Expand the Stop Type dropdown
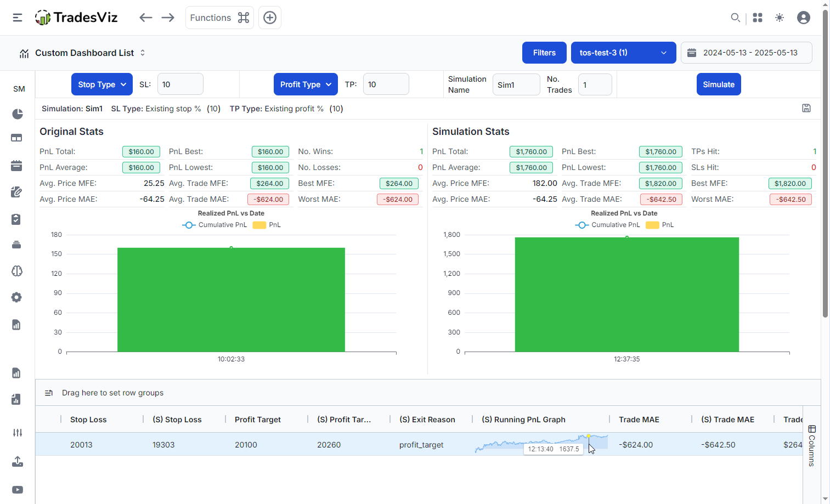Screen dimensions: 830x504 pyautogui.click(x=102, y=84)
